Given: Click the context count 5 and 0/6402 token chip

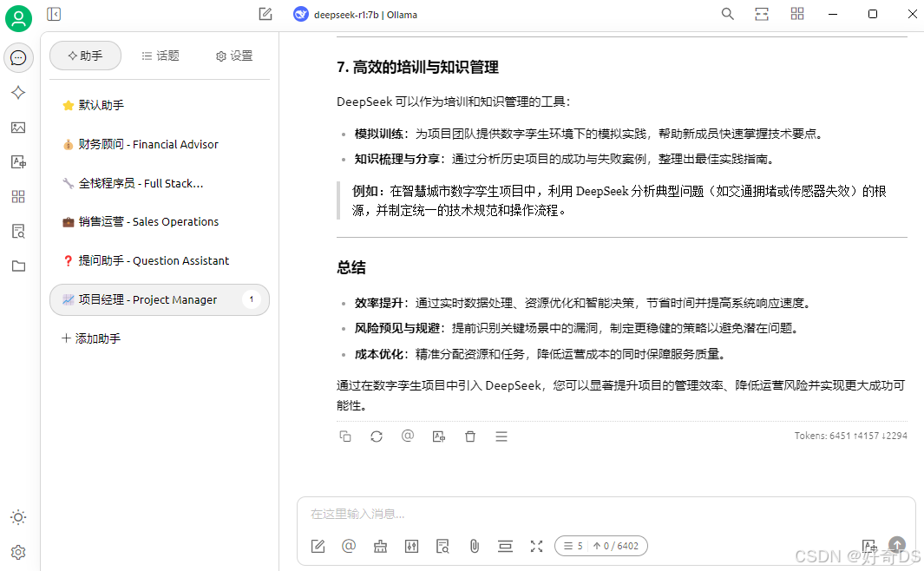Looking at the screenshot, I should (601, 546).
